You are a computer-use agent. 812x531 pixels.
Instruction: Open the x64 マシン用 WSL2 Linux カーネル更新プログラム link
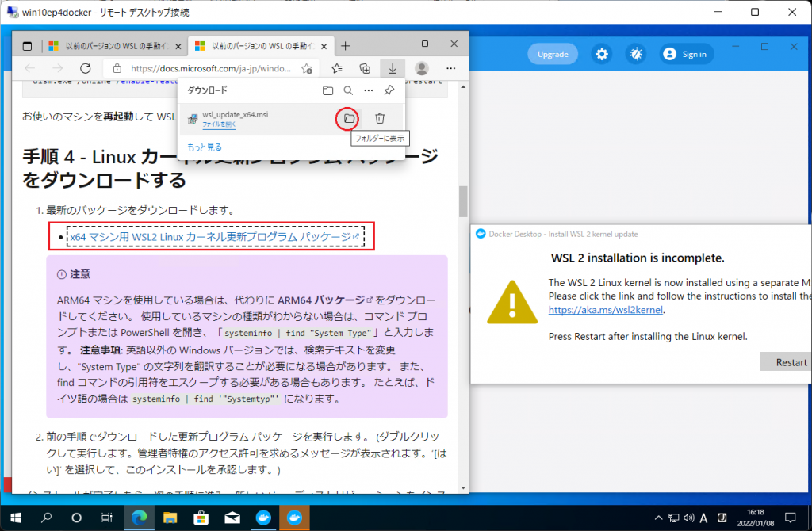coord(214,236)
